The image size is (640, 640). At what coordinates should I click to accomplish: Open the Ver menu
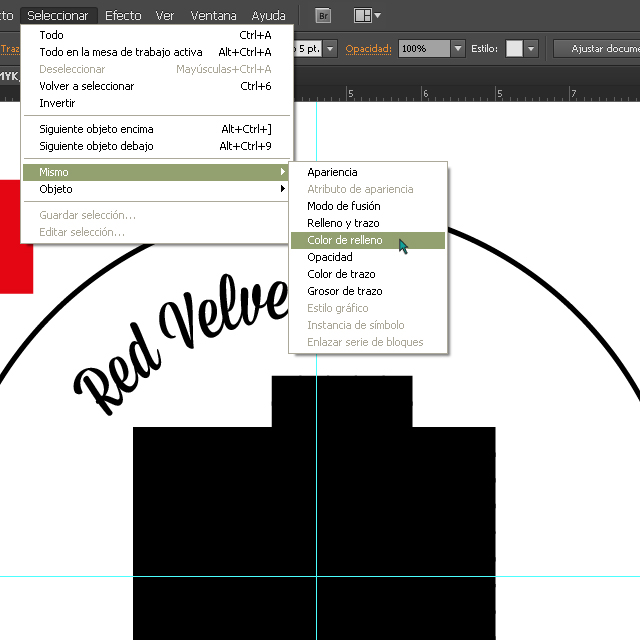164,16
